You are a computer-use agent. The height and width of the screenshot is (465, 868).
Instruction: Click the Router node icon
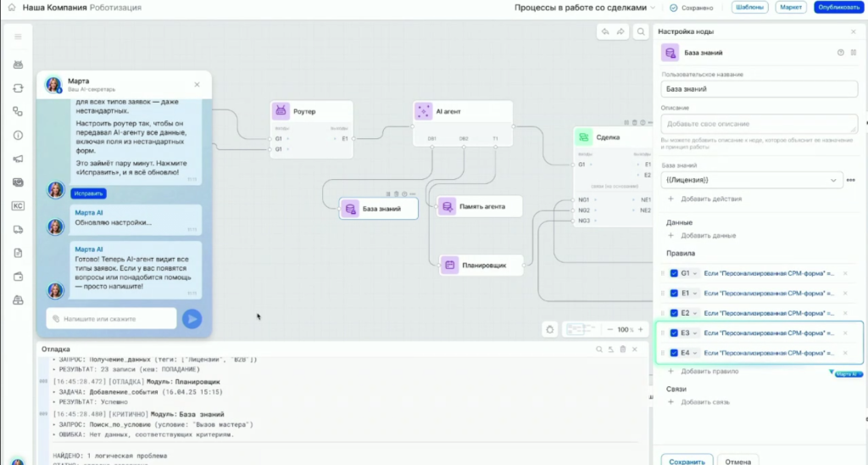point(281,111)
